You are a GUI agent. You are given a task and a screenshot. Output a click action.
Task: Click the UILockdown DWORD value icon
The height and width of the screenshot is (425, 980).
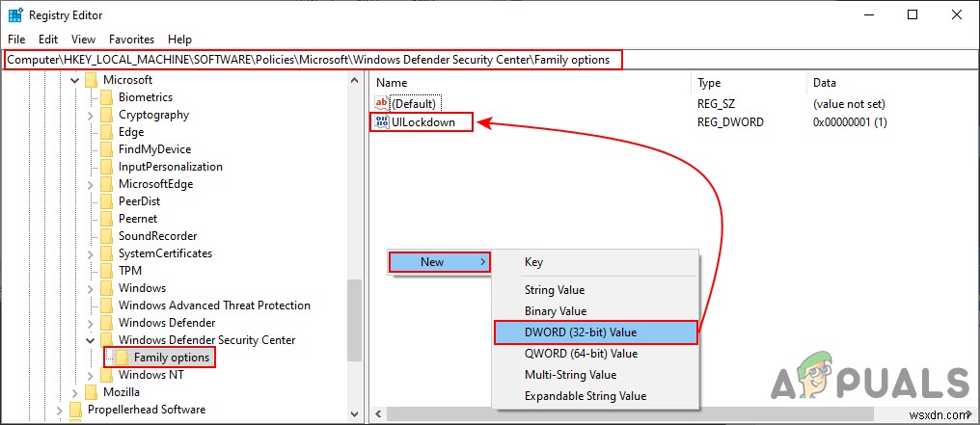coord(381,122)
